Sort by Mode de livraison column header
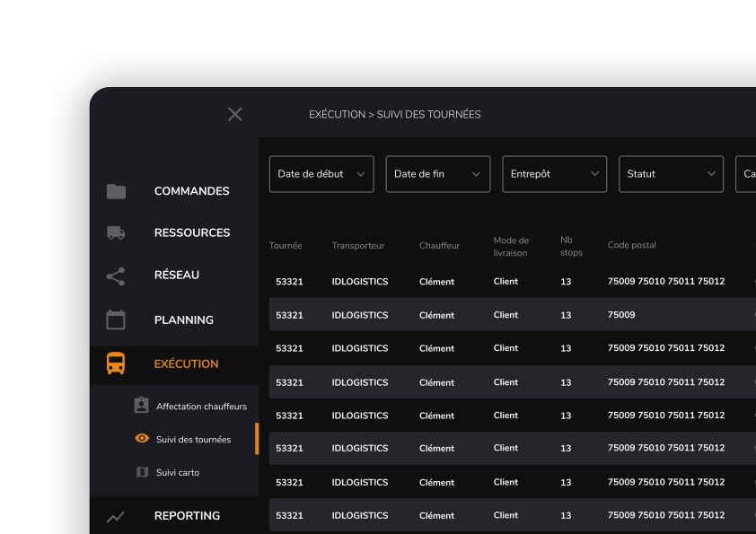Viewport: 756px width, 534px height. click(511, 246)
